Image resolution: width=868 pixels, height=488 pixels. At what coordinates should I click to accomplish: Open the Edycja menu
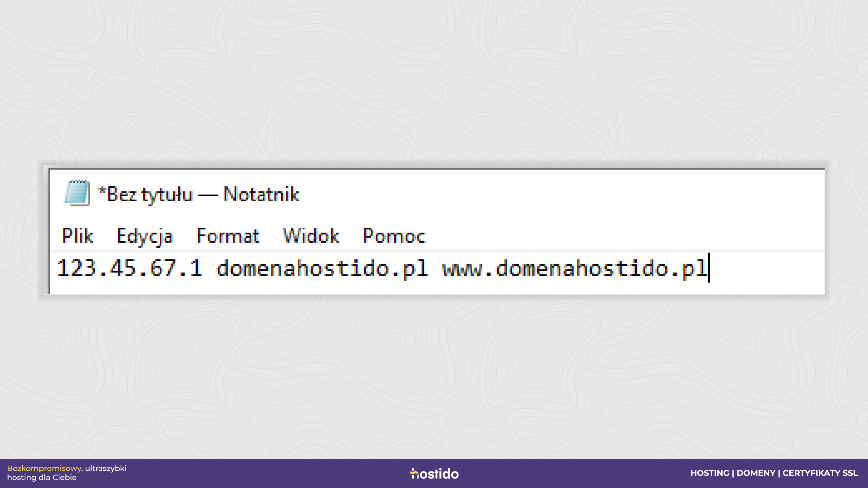[x=145, y=236]
